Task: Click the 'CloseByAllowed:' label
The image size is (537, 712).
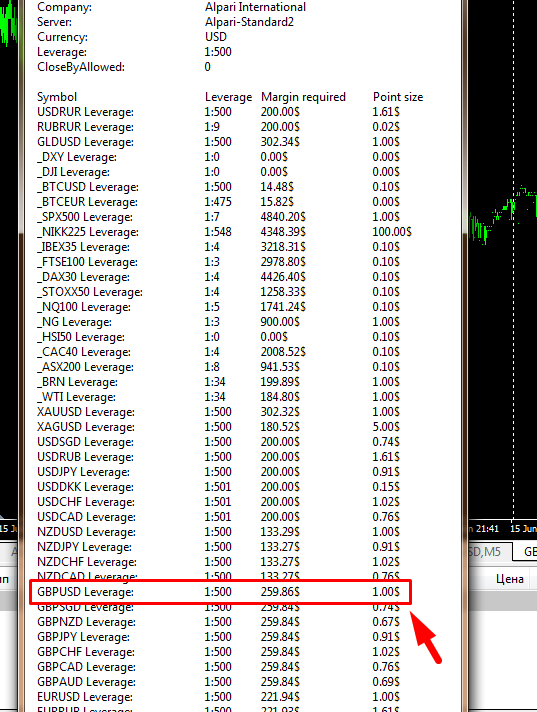Action: pyautogui.click(x=81, y=67)
